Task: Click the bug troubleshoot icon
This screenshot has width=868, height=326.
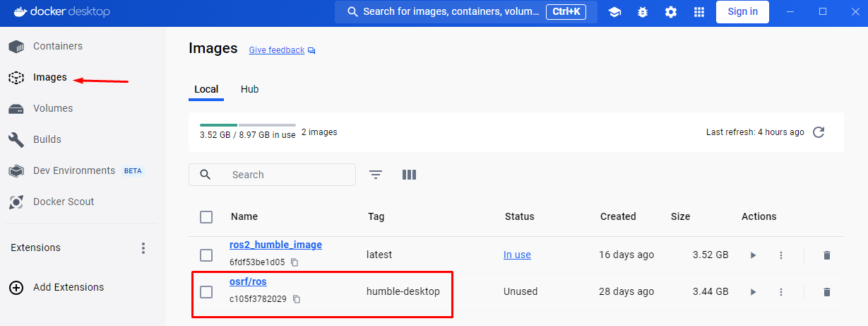Action: click(643, 12)
